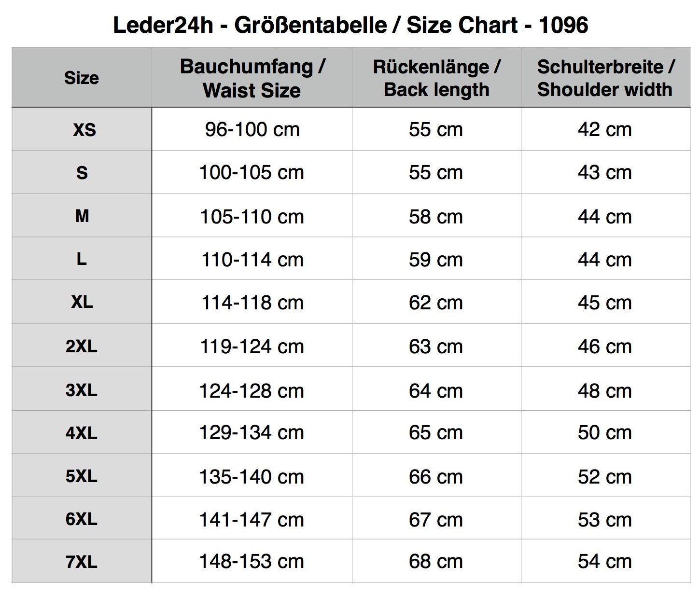The height and width of the screenshot is (596, 700).
Task: Select waist value 96-100 cm
Action: pyautogui.click(x=252, y=129)
